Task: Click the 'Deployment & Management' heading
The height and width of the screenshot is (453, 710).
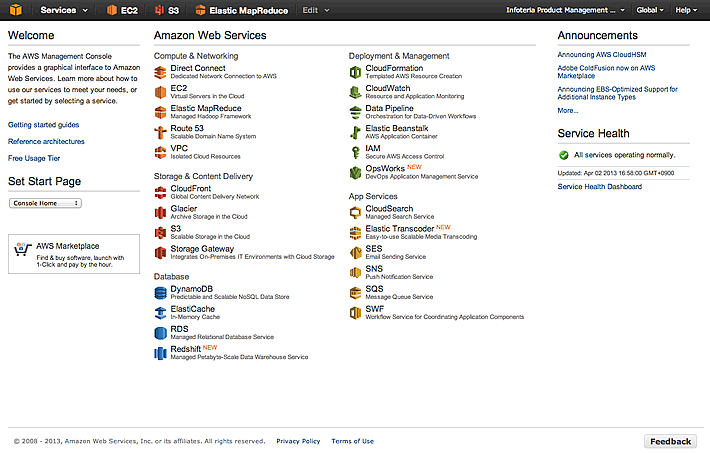Action: [x=399, y=56]
